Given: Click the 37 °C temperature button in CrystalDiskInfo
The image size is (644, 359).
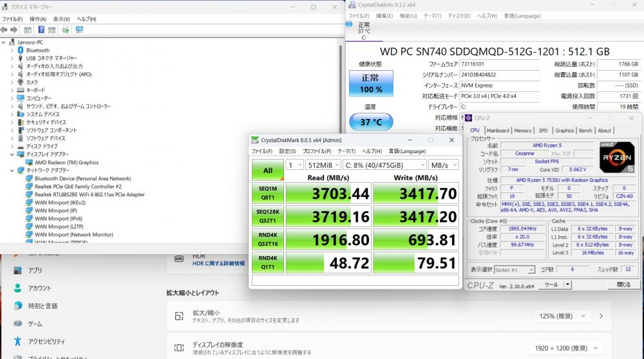Looking at the screenshot, I should [x=371, y=122].
